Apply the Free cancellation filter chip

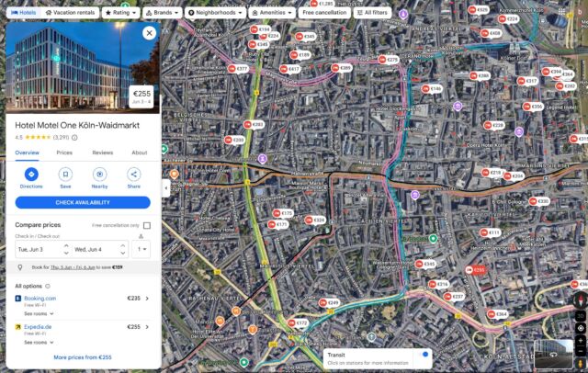click(324, 12)
